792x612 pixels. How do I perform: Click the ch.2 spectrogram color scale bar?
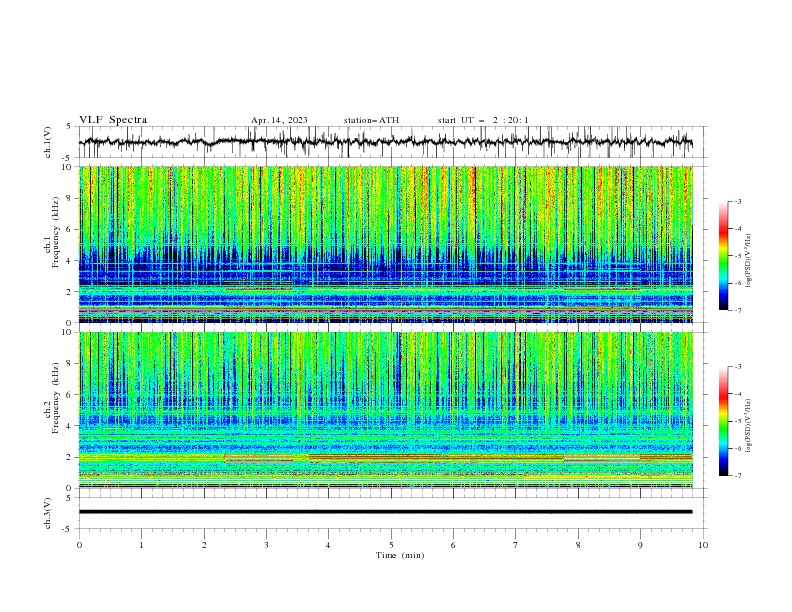(x=724, y=421)
